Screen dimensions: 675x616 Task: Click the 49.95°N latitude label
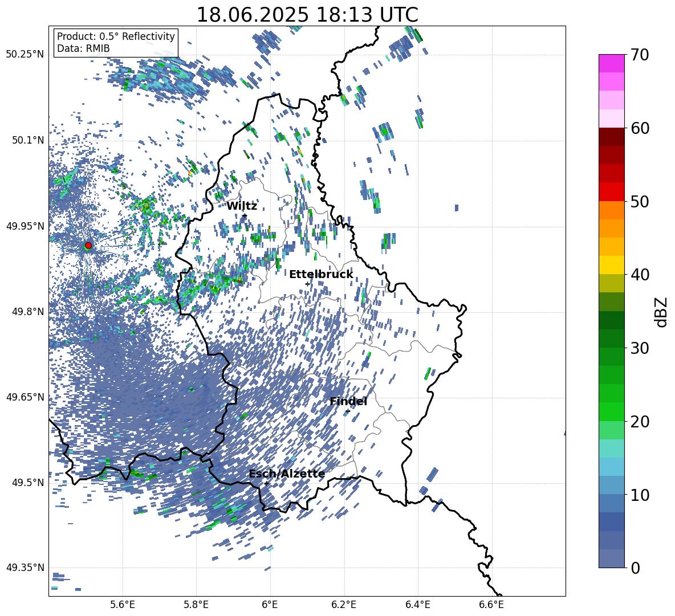click(25, 226)
